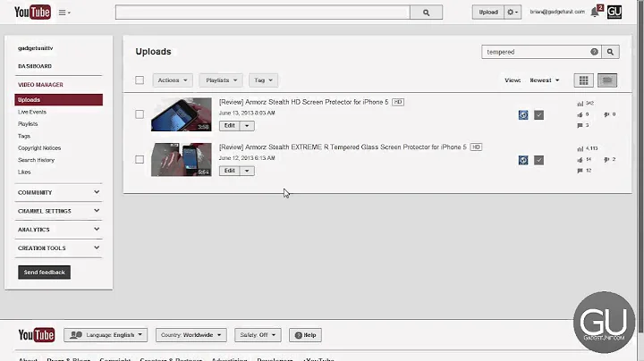Open the Newest sort dropdown
The image size is (644, 361).
click(x=545, y=80)
